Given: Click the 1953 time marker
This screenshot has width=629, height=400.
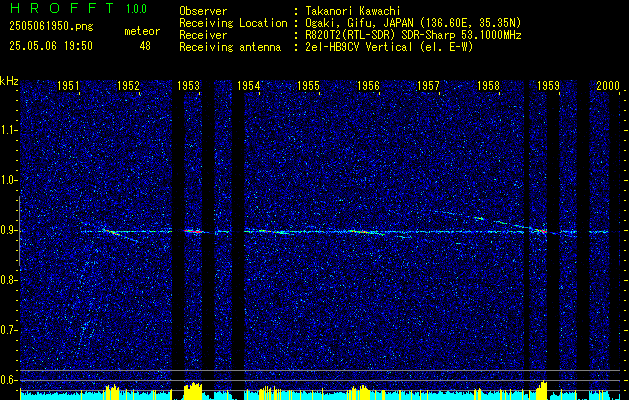Looking at the screenshot, I should point(188,85).
